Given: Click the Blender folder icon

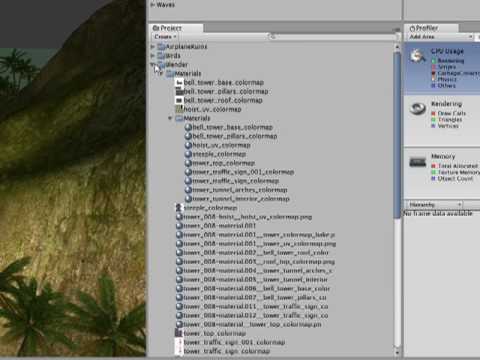Looking at the screenshot, I should pos(161,64).
